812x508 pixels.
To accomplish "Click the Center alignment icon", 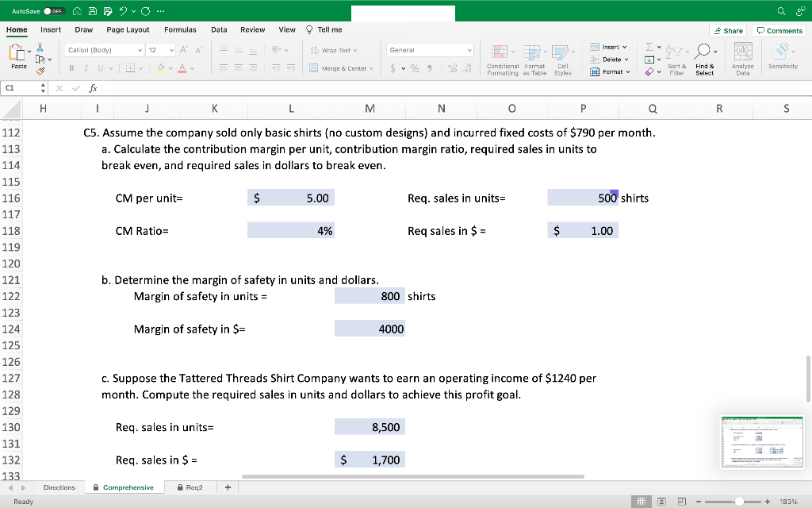I will pyautogui.click(x=238, y=67).
